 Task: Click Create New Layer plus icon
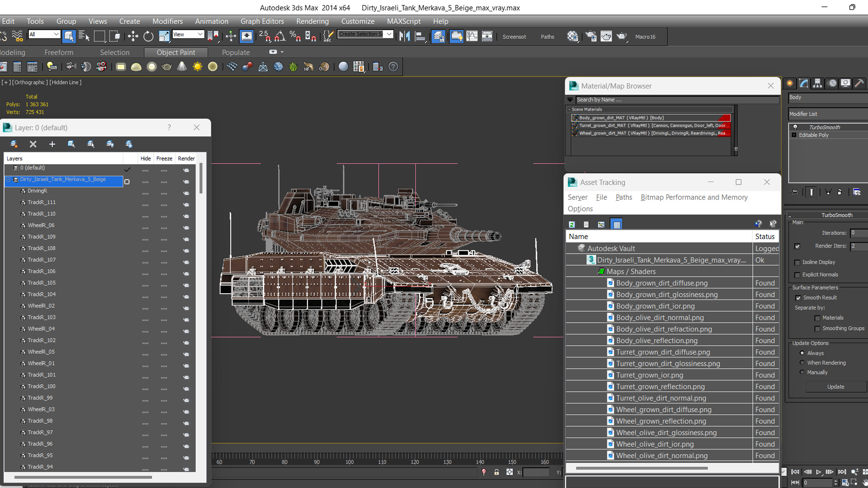[x=52, y=144]
